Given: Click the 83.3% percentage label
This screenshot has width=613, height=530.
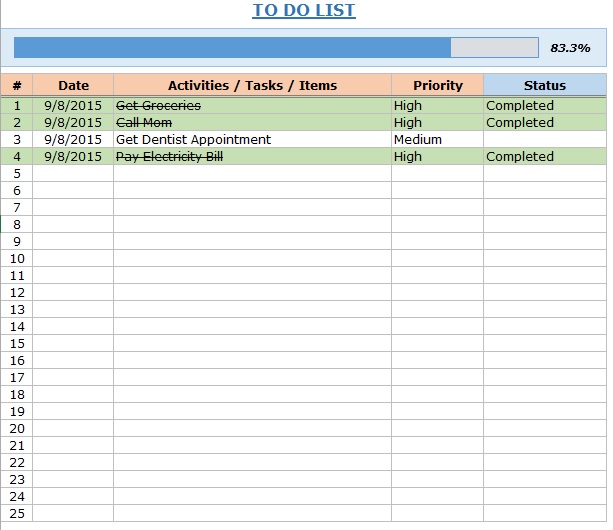Looking at the screenshot, I should (x=570, y=48).
